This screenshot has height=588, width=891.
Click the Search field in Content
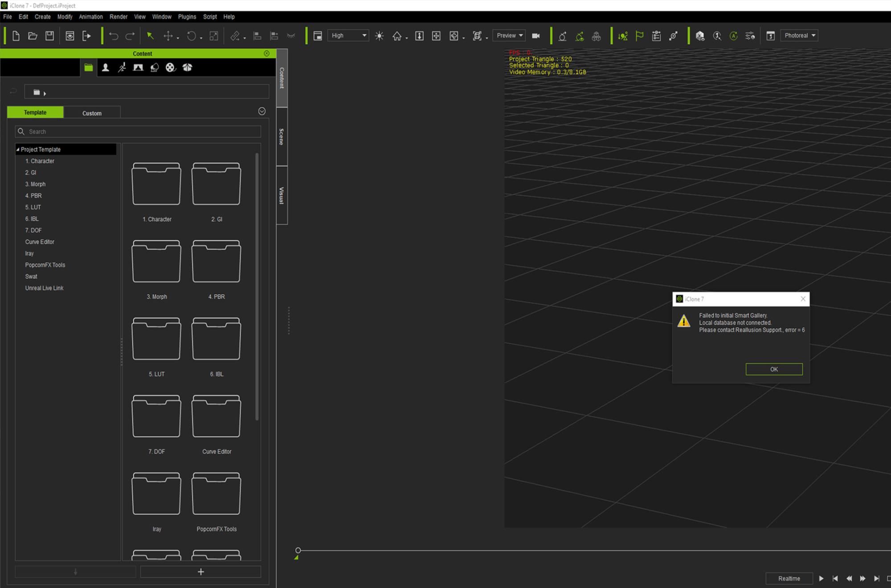pyautogui.click(x=138, y=131)
